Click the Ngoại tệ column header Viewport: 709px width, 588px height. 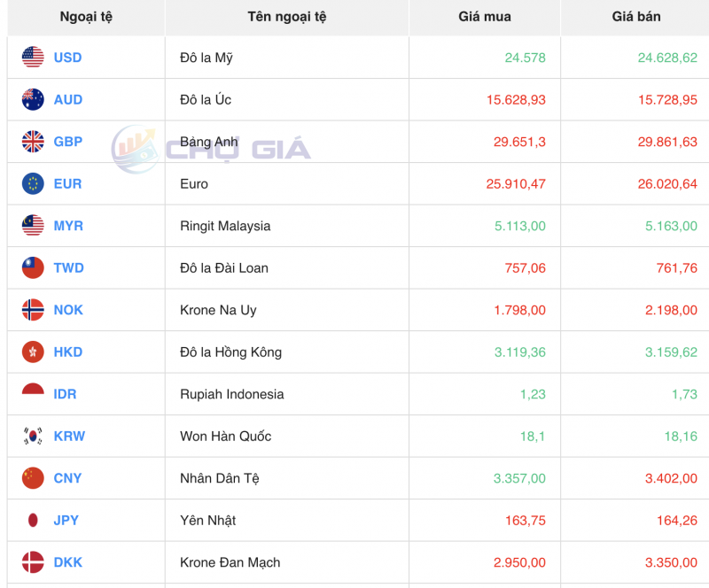click(85, 18)
